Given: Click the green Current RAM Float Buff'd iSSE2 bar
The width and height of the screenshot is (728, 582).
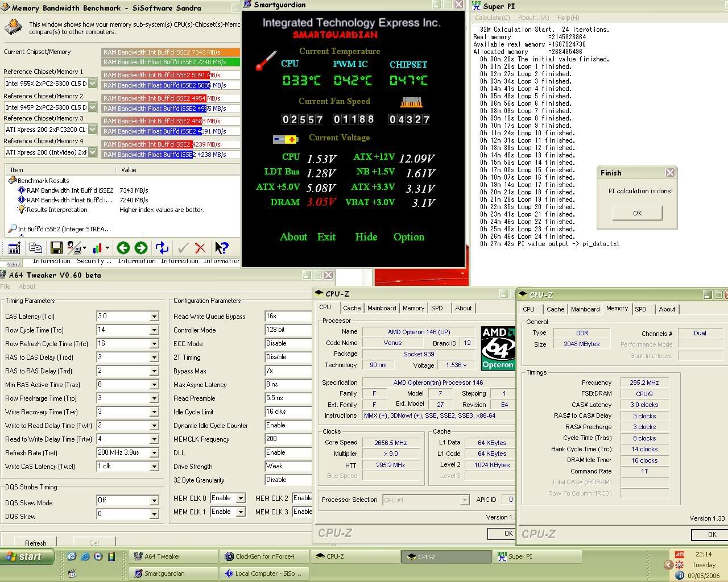Looking at the screenshot, I should tap(171, 62).
